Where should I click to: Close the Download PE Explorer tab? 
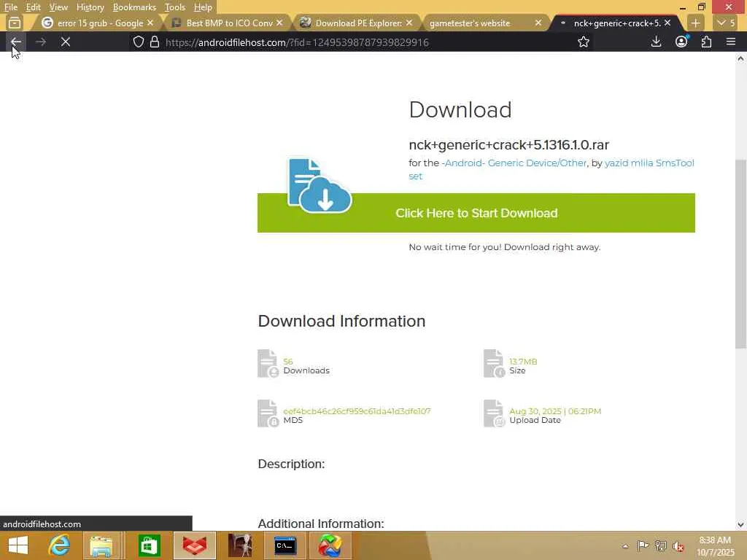click(409, 23)
